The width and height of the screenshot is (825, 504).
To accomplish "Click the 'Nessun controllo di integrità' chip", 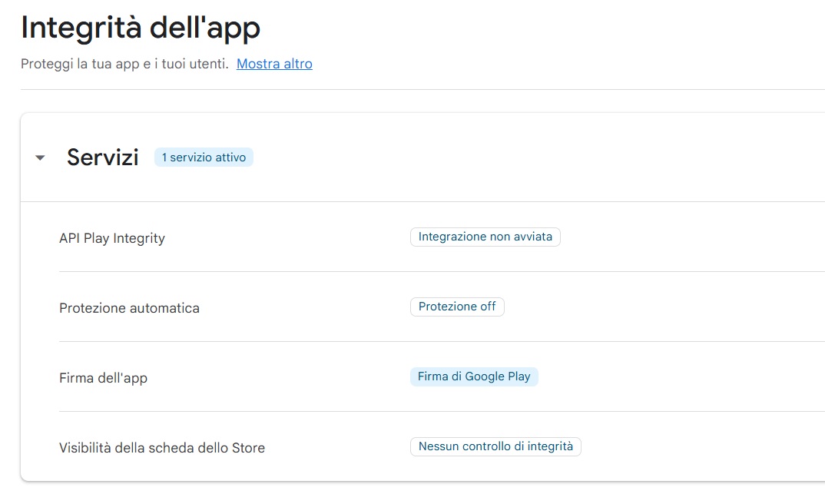I will pyautogui.click(x=495, y=446).
